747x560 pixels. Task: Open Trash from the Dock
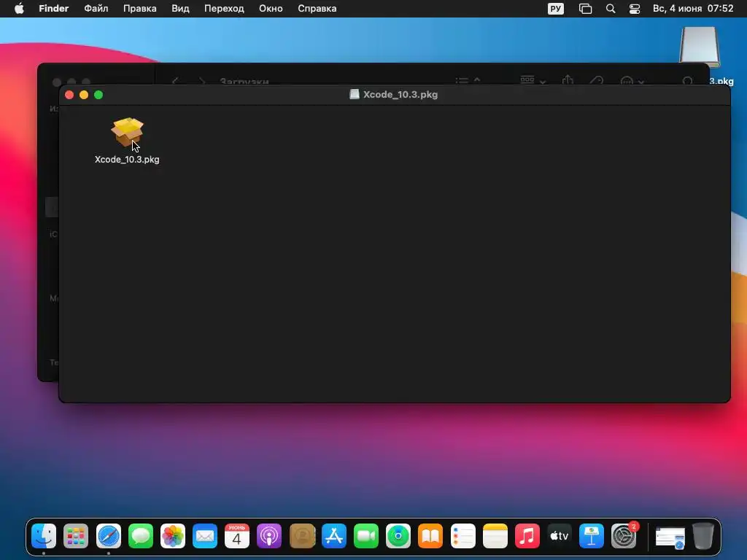703,536
